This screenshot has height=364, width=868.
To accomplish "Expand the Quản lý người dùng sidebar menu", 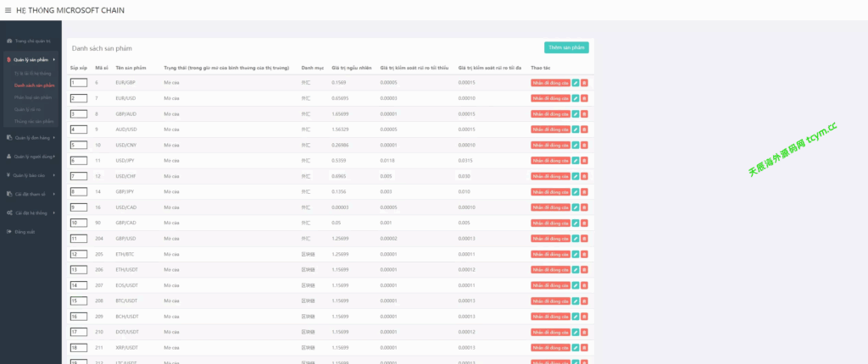I will click(31, 157).
